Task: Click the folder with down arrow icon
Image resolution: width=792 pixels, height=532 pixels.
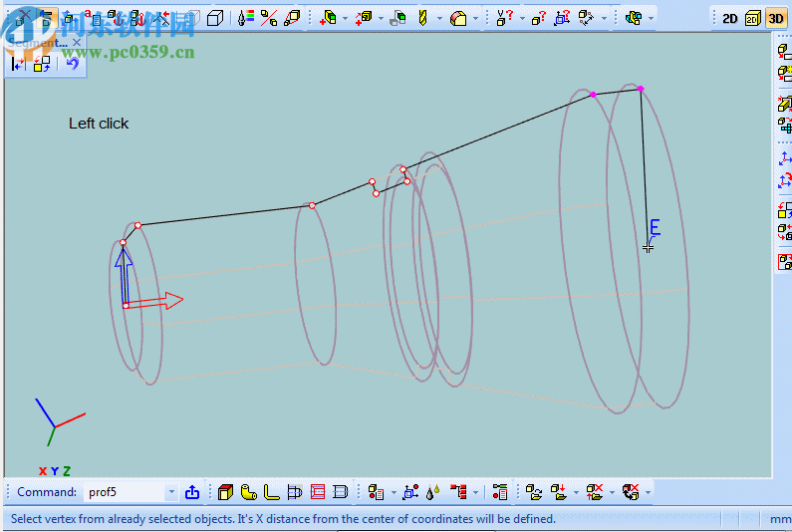Action: (558, 492)
